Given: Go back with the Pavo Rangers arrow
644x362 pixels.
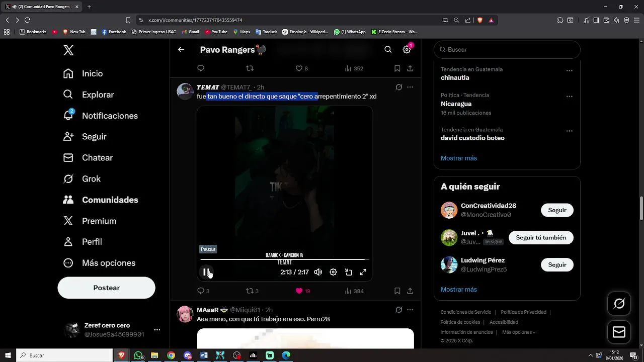Looking at the screenshot, I should pos(181,50).
